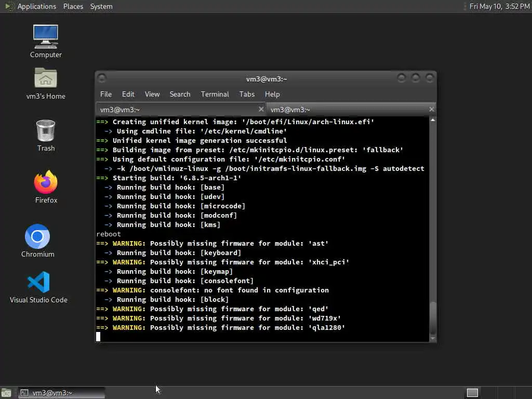Open the Places menu

(x=73, y=6)
